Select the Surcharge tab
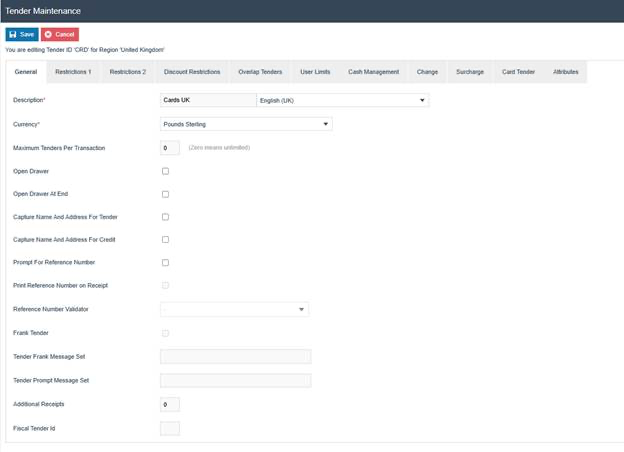 tap(469, 72)
